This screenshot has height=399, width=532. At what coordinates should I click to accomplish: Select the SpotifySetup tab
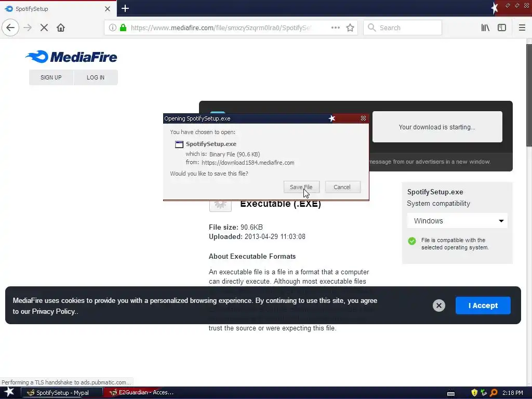(58, 9)
